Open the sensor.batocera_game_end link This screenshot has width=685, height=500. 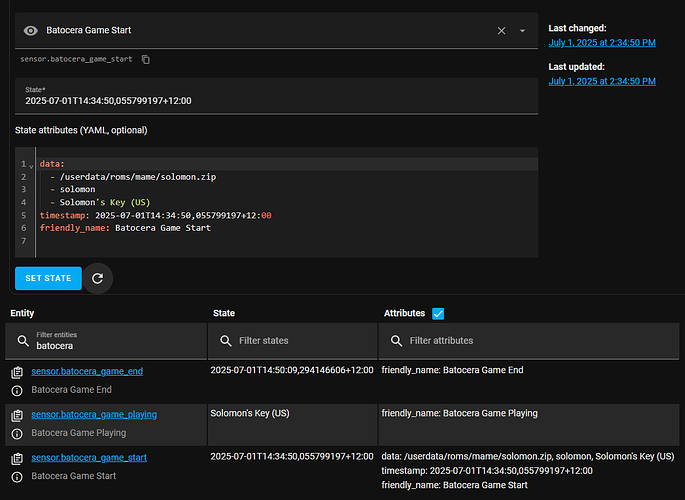(x=87, y=371)
